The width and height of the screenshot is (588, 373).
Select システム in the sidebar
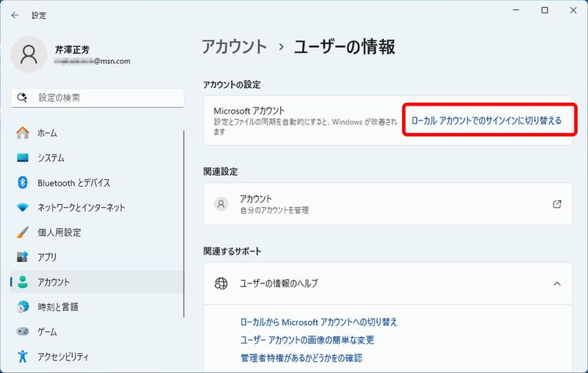(96, 158)
